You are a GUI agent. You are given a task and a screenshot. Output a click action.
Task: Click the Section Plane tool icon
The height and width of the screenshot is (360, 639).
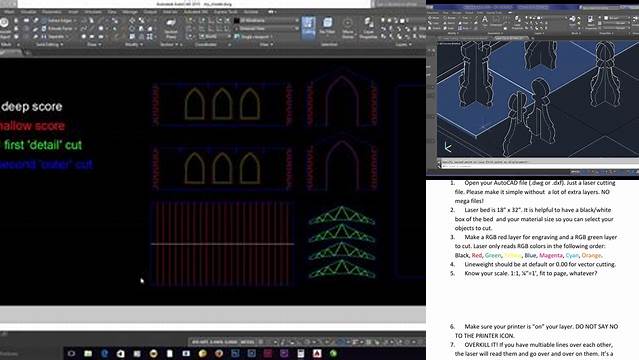171,28
